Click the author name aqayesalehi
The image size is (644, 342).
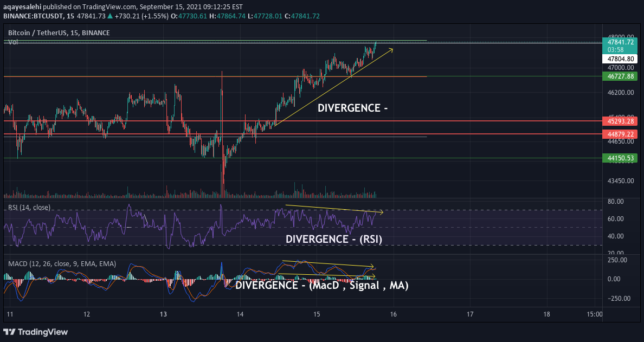pyautogui.click(x=22, y=7)
